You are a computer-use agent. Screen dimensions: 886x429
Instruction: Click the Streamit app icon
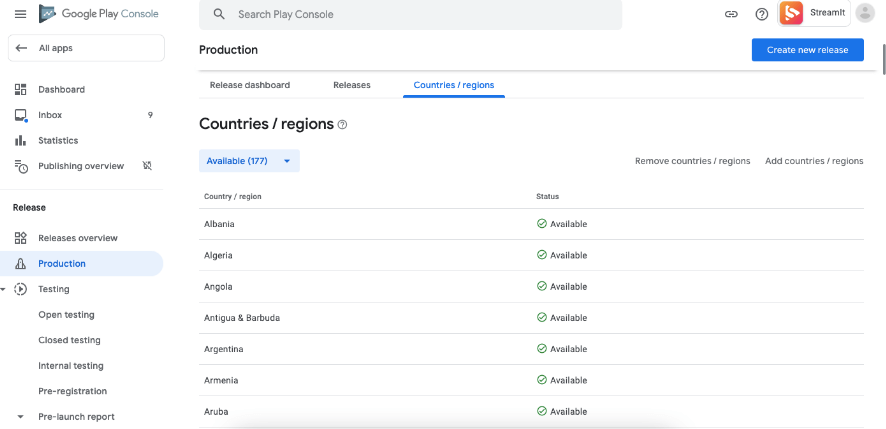point(792,13)
